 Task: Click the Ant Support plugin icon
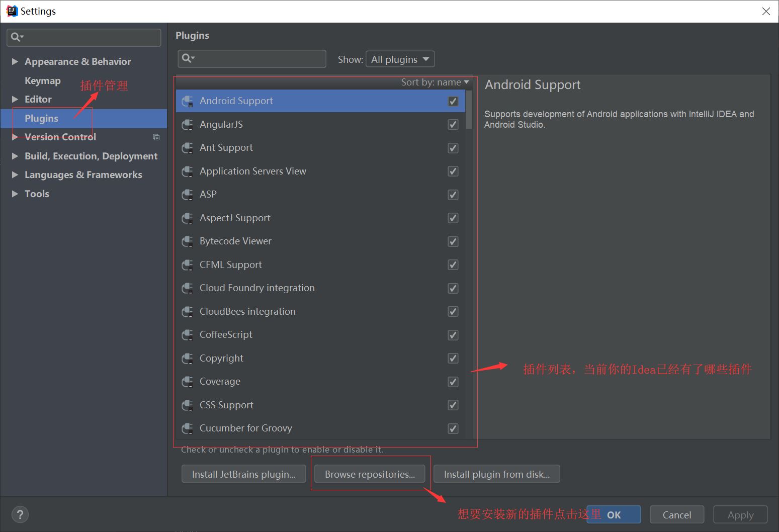(187, 148)
